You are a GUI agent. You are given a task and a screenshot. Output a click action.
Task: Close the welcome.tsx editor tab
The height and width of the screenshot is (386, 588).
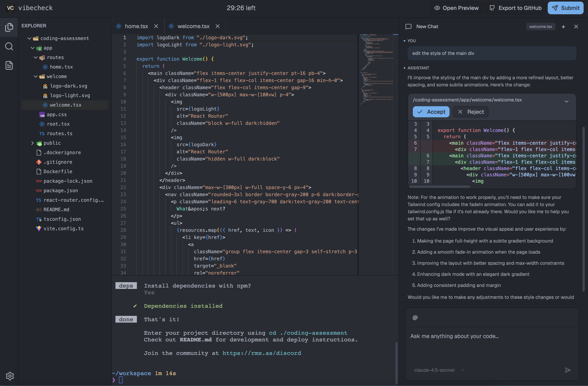point(218,26)
